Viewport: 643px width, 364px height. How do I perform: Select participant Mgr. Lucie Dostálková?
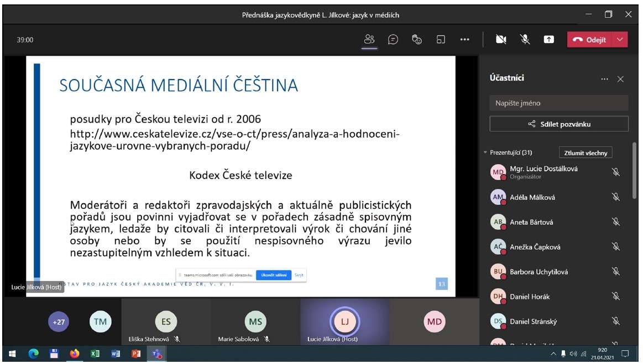[557, 172]
